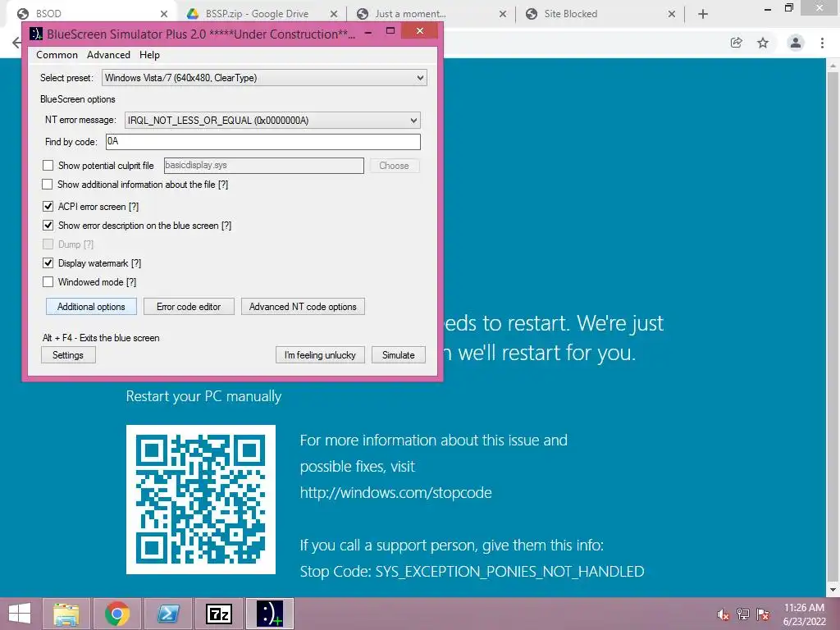Open Chrome profile avatar icon
840x630 pixels.
tap(796, 43)
